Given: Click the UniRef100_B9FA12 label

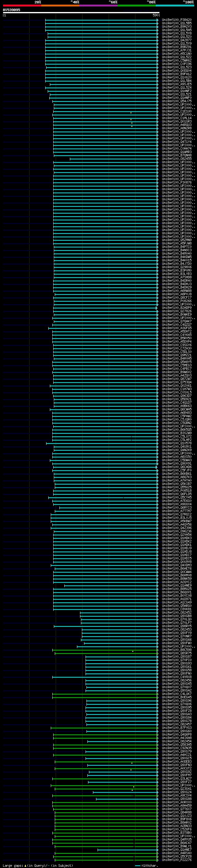Looking at the screenshot, I should coord(176,74).
